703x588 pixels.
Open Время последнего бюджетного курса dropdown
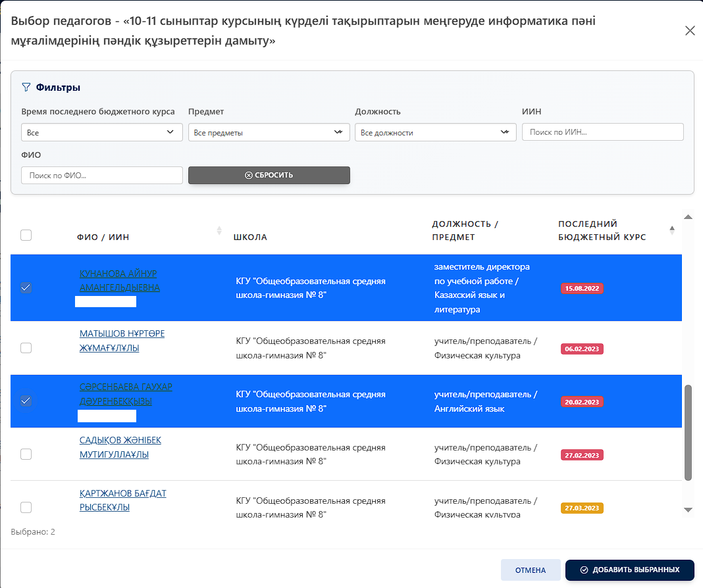tap(102, 132)
